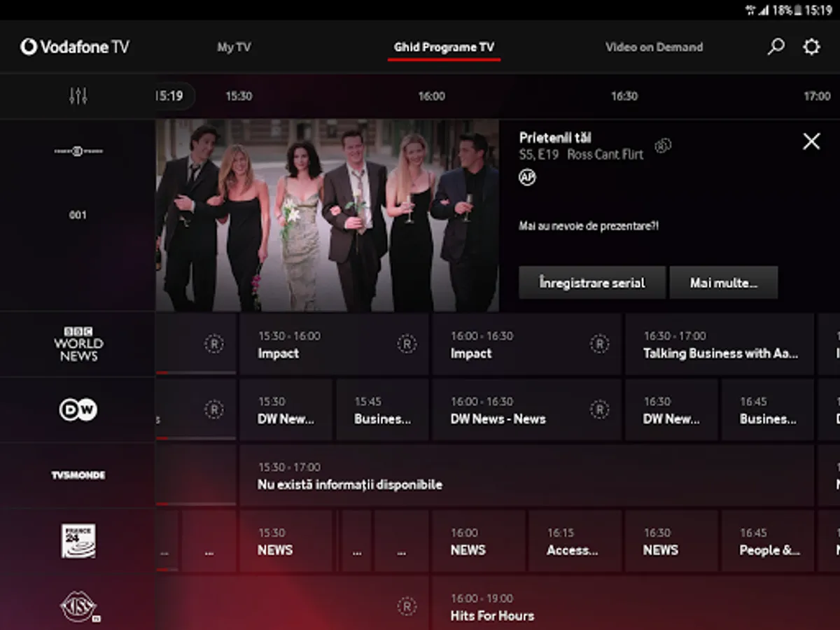Click record icon on Impact 16:00 program
This screenshot has width=840, height=630.
click(x=599, y=344)
